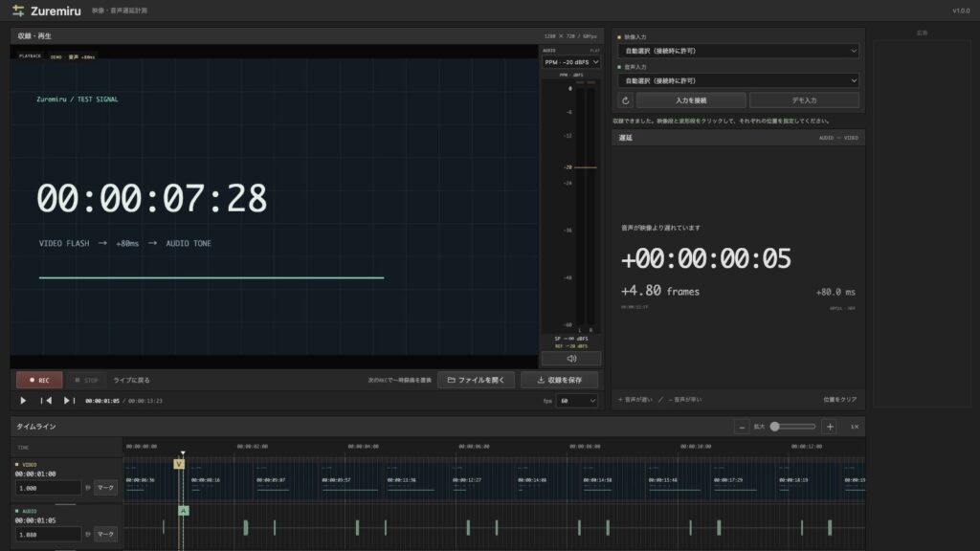Click the AUDIO track seconds input field

tap(48, 534)
